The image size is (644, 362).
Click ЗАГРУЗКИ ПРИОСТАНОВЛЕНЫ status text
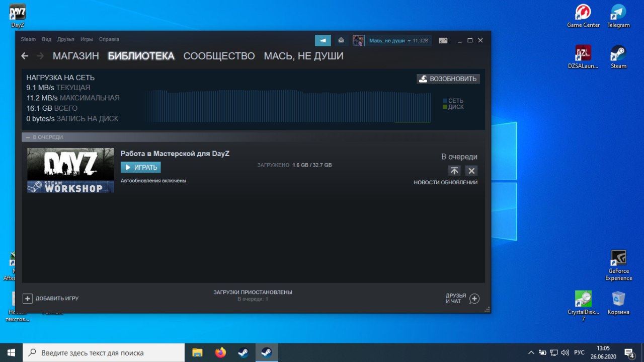coord(253,292)
